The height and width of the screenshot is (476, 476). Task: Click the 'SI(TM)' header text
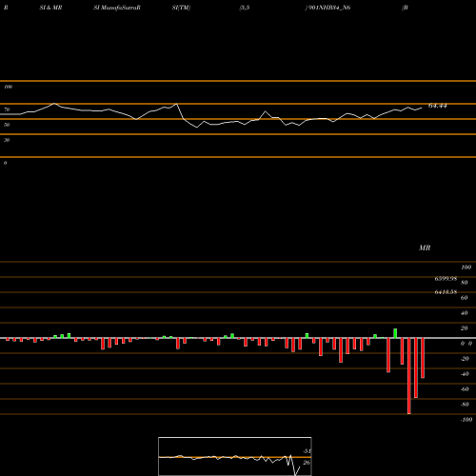tap(181, 8)
